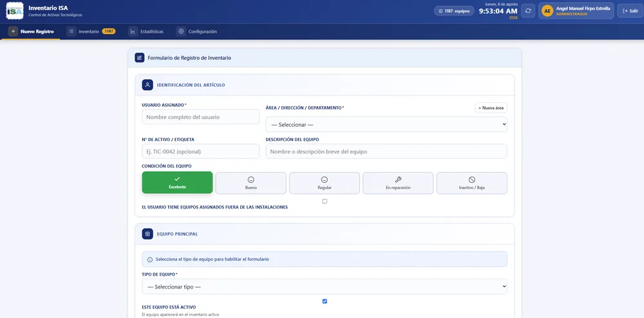Viewport: 644px width, 318px height.
Task: Select the Excelente condition option
Action: click(x=178, y=183)
